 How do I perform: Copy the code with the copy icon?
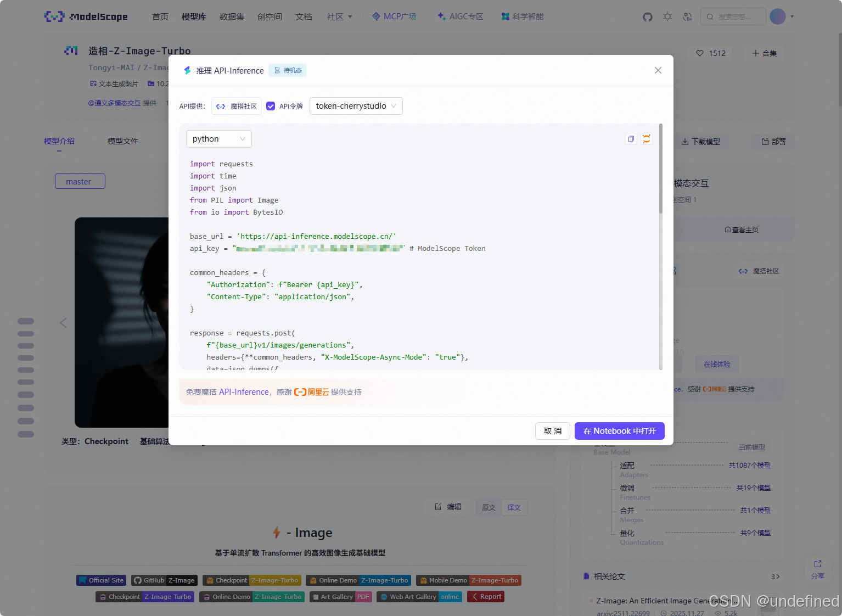(x=631, y=139)
